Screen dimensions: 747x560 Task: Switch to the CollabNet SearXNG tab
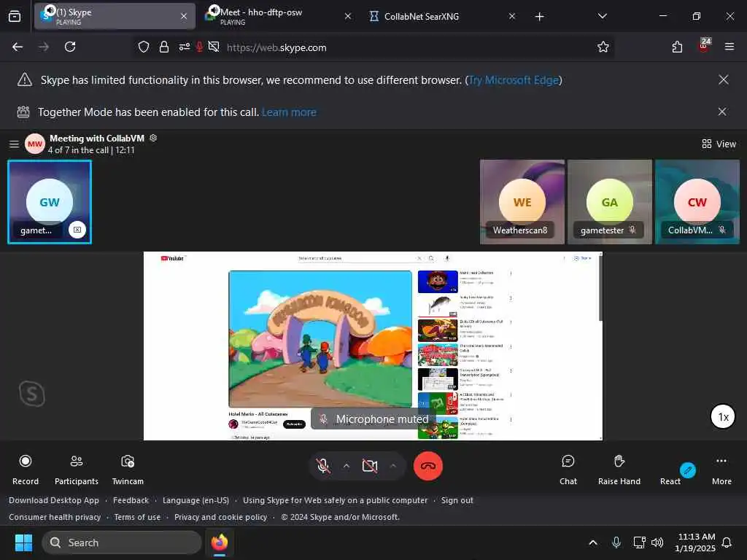442,16
